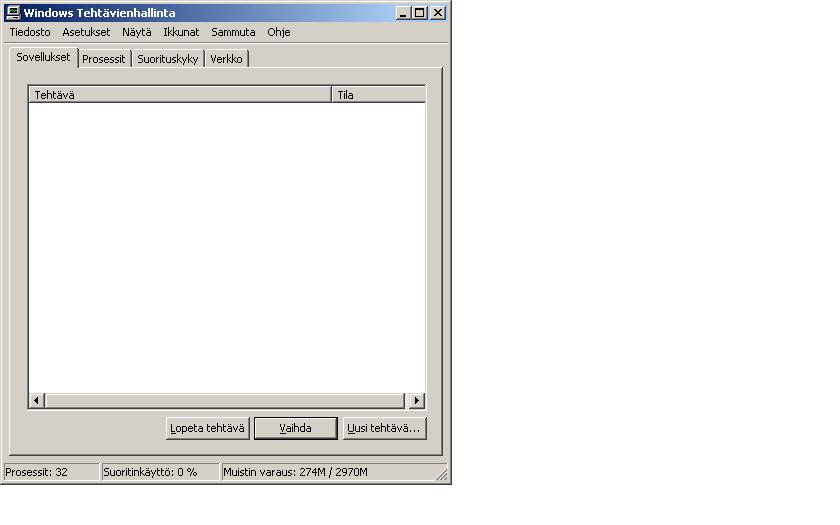Open the Ohje menu

[278, 32]
